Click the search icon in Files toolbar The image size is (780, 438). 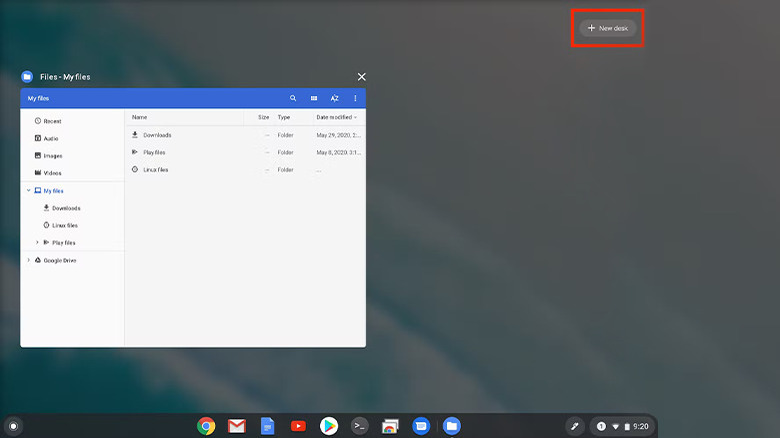click(293, 98)
